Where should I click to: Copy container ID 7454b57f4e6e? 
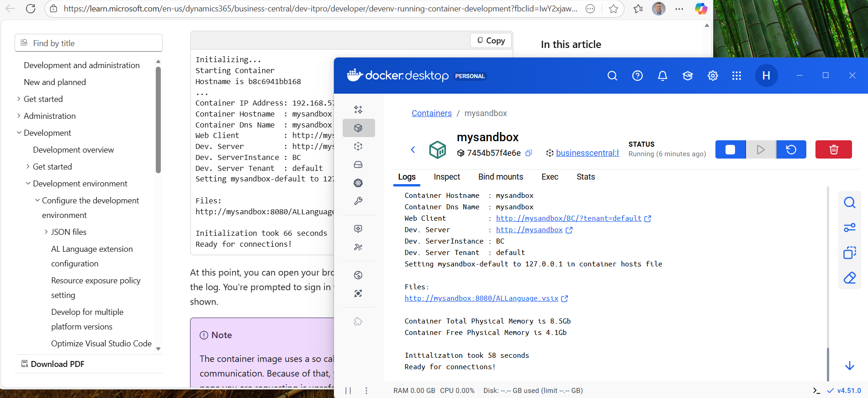coord(529,153)
